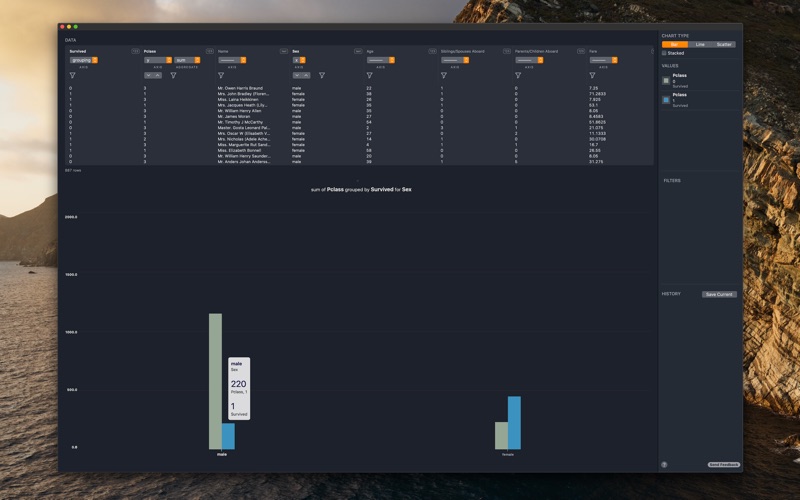
Task: Open the Age column filter icon
Action: click(369, 76)
